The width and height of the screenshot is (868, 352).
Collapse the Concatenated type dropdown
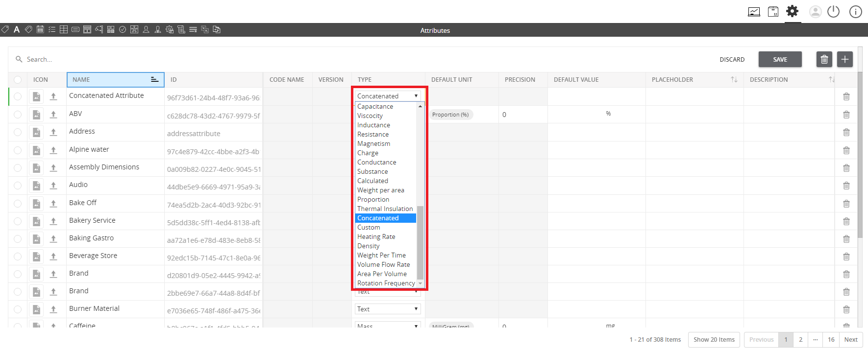388,96
